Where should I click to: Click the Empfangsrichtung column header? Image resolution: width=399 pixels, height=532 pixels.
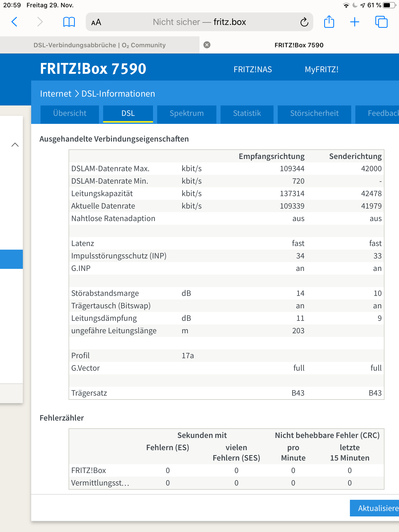(271, 156)
